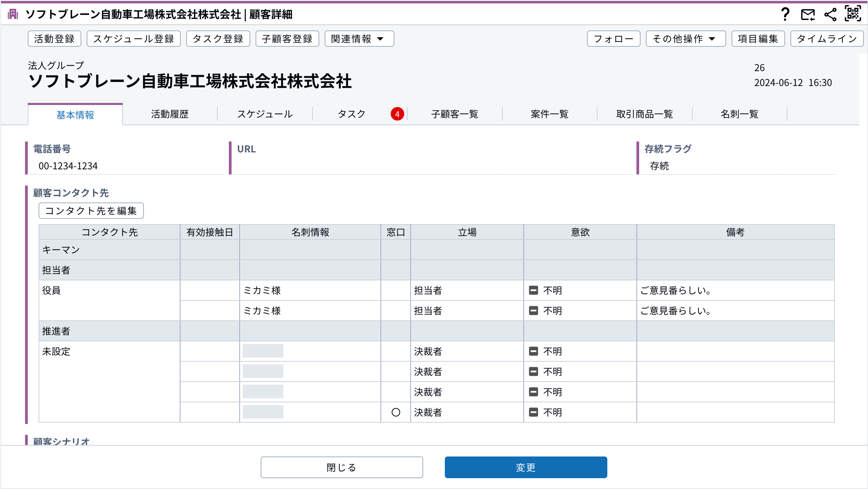Open the 子顧客一覧 tab
Image resolution: width=868 pixels, height=489 pixels.
point(455,114)
